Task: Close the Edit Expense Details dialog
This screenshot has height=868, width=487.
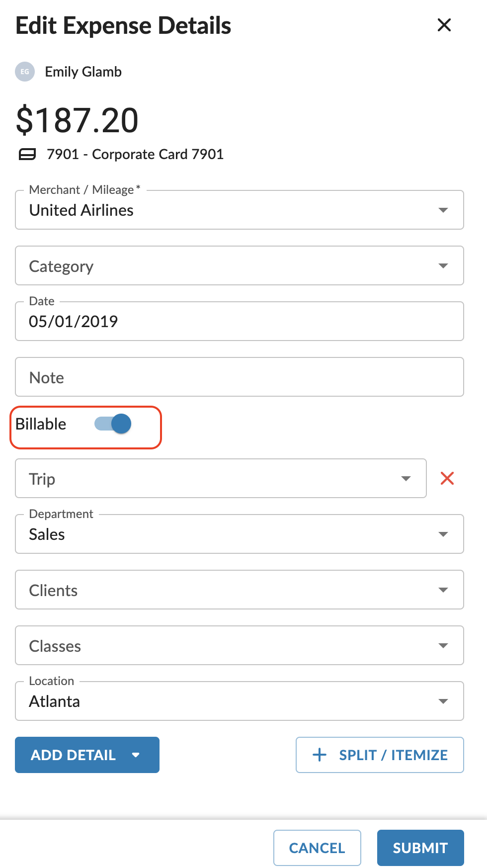Action: click(444, 25)
